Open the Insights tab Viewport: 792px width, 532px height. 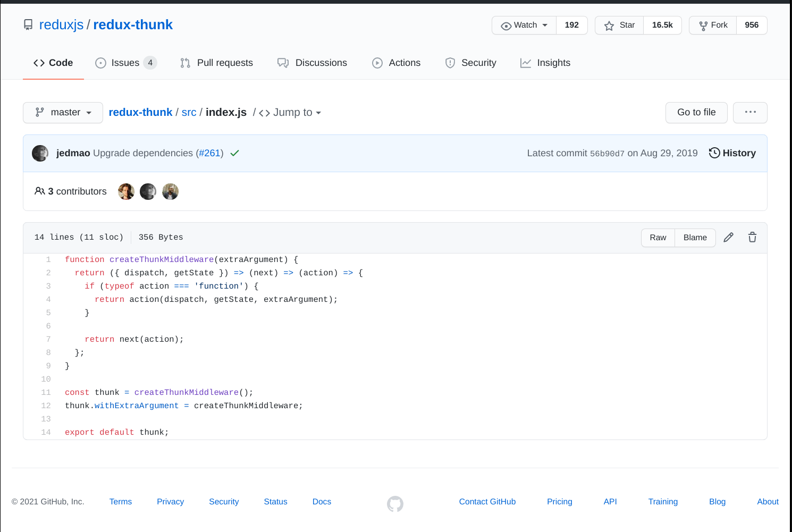[545, 63]
